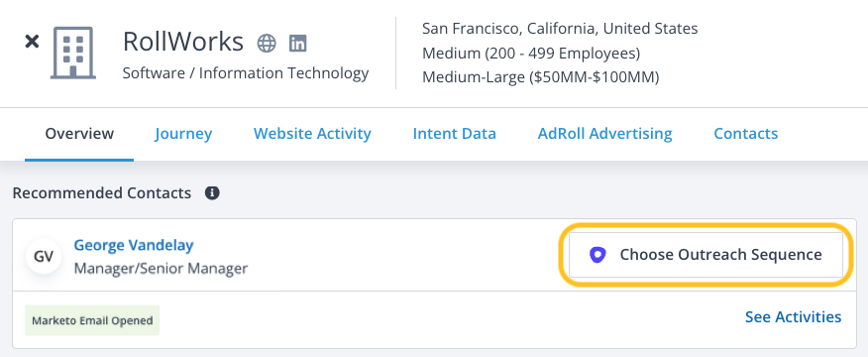868x357 pixels.
Task: Click the Marketo Email Opened tag
Action: pyautogui.click(x=92, y=320)
